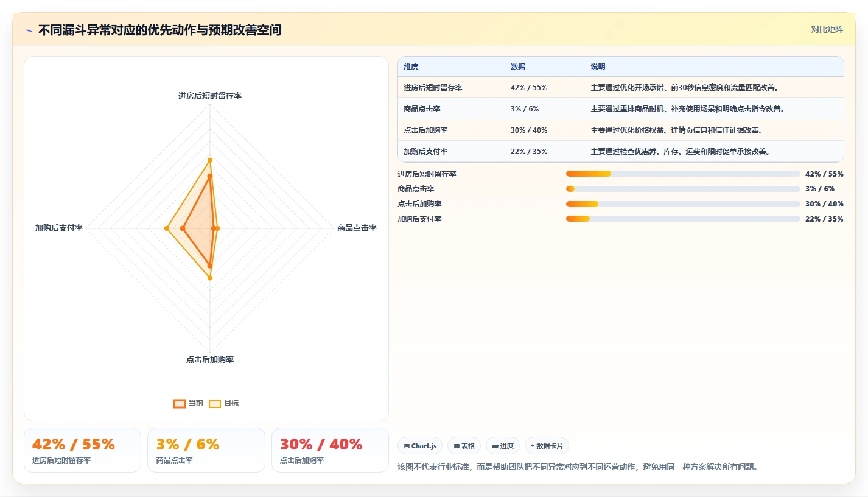Click the 22% / 35% progress value label
The image size is (868, 497).
[x=824, y=219]
